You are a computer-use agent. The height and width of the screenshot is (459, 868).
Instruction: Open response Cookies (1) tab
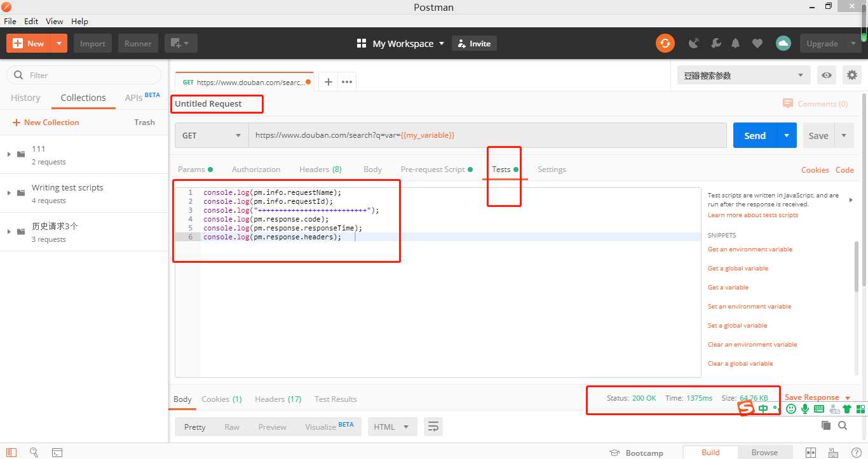pos(222,399)
